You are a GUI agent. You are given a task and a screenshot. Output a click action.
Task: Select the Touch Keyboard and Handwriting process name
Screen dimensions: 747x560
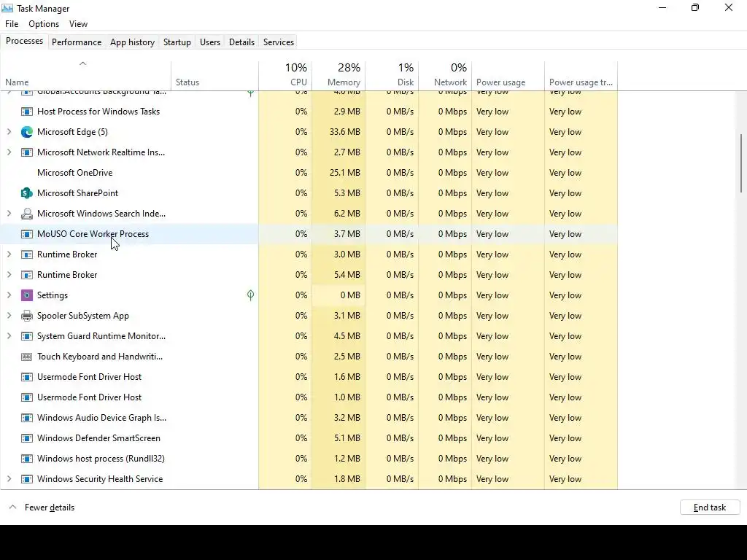[x=100, y=357]
